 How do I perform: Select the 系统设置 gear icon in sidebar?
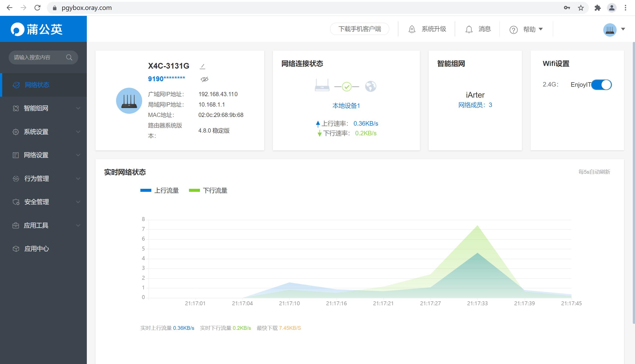tap(16, 132)
